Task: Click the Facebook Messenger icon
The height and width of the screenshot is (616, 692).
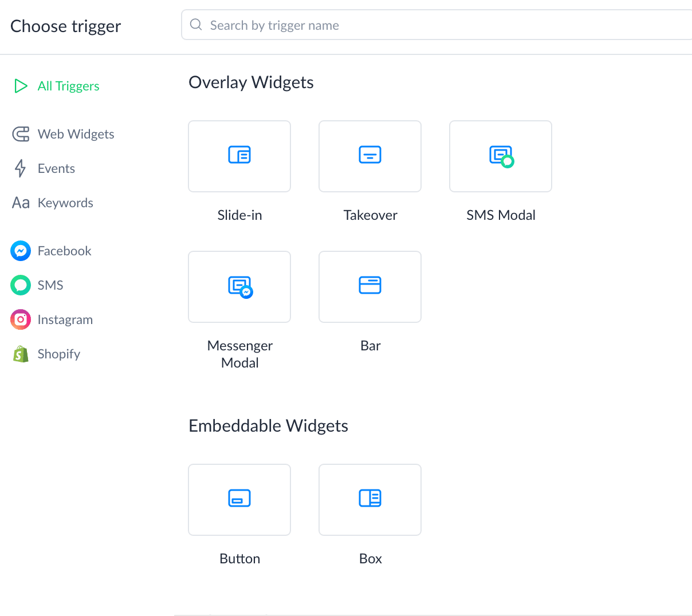Action: (21, 251)
